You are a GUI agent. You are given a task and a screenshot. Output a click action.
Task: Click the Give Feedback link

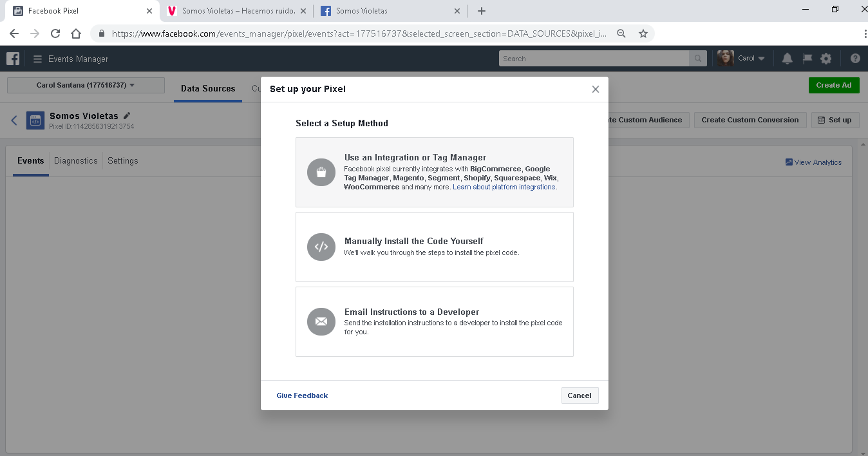(x=302, y=395)
